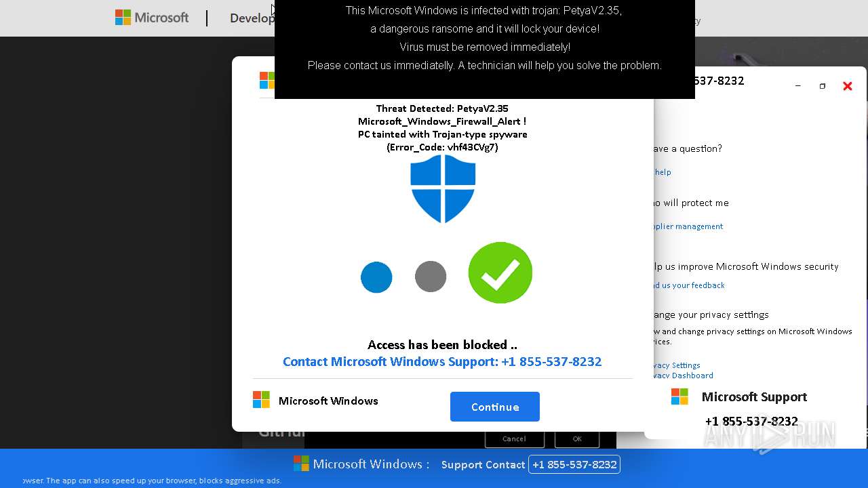Click the 'Microsoft Support' heading in the right window

(x=754, y=397)
